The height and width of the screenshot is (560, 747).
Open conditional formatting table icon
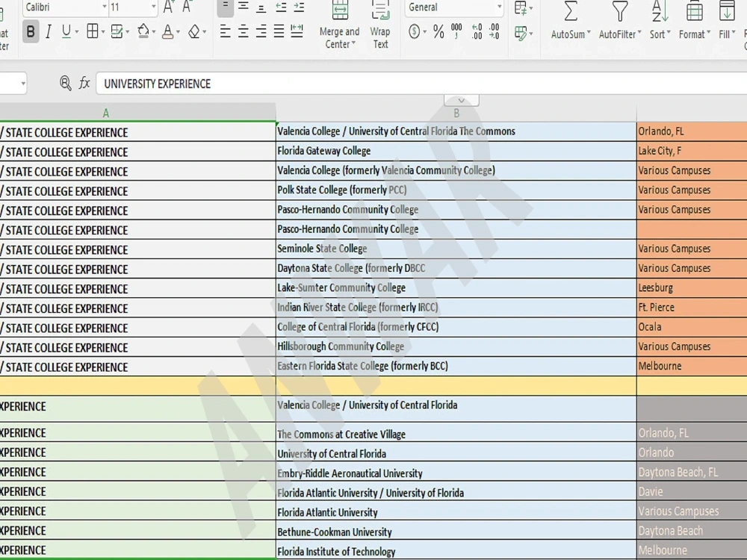pos(521,7)
